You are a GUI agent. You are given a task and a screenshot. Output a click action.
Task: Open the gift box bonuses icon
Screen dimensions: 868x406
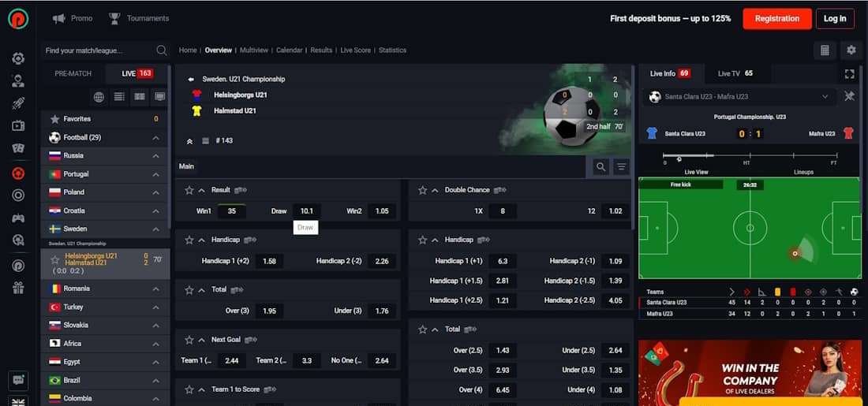[x=18, y=288]
